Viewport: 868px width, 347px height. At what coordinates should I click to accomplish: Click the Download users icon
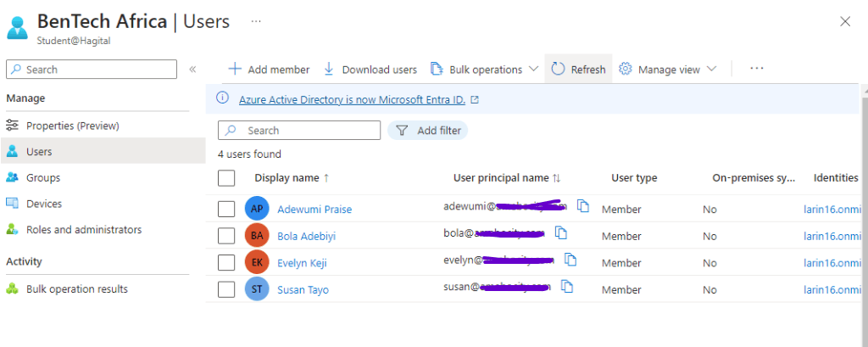[329, 70]
